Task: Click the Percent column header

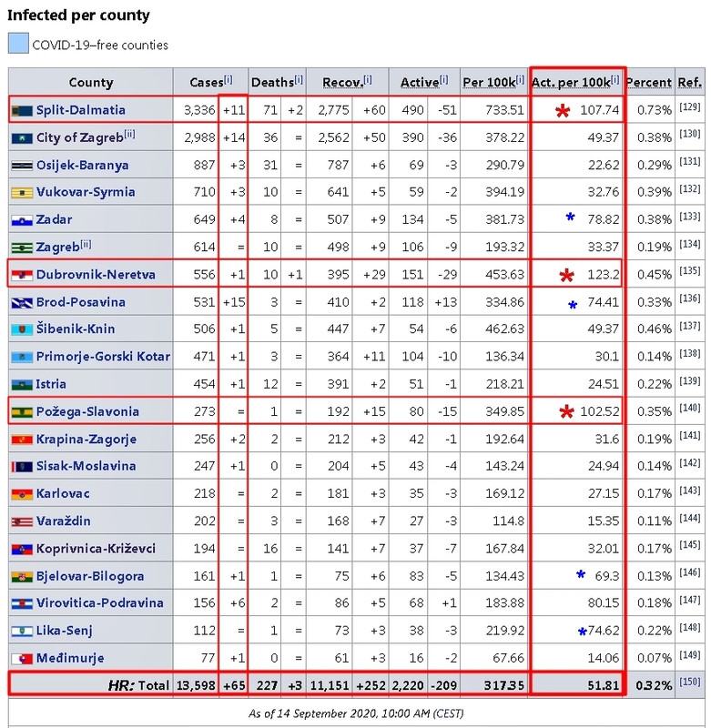Action: point(649,82)
